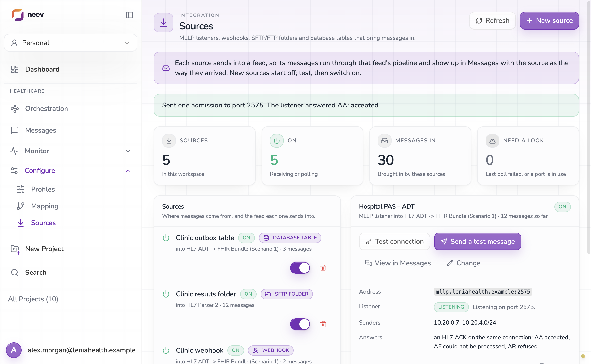This screenshot has height=364, width=591.
Task: Click the DATABASE TABLE badge
Action: [290, 238]
